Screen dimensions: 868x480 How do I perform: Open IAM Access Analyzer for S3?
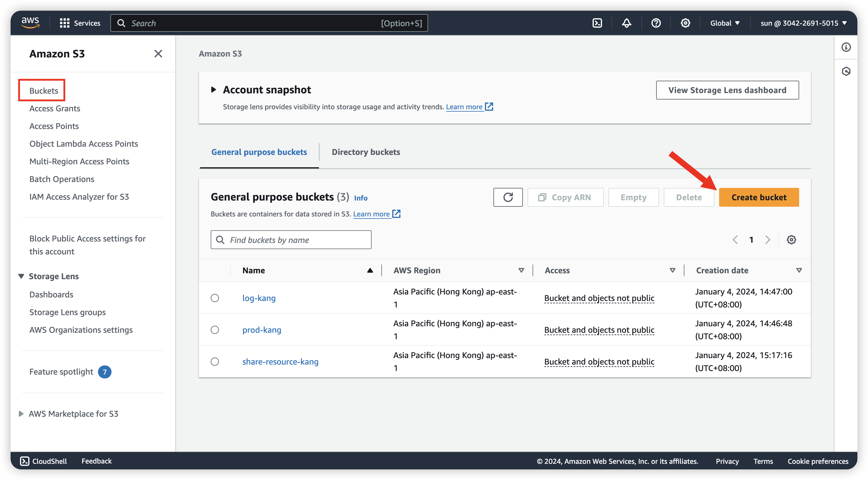[x=79, y=196]
